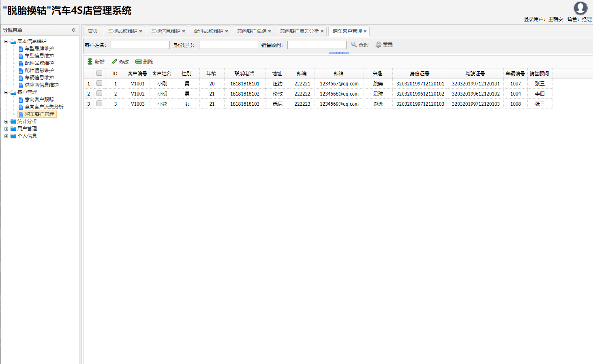Click the document icon beside 配件信息维护
This screenshot has height=364, width=593.
tap(21, 70)
